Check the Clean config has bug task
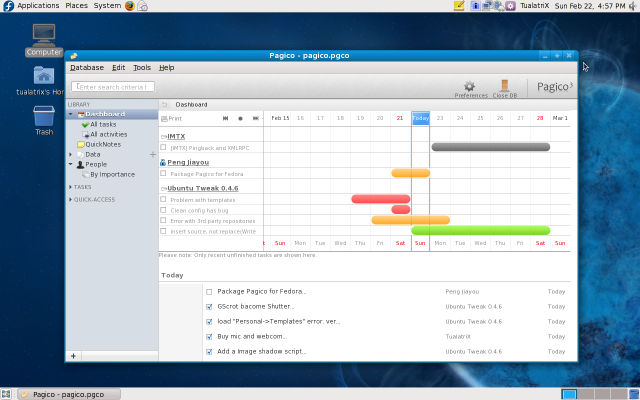 tap(163, 210)
